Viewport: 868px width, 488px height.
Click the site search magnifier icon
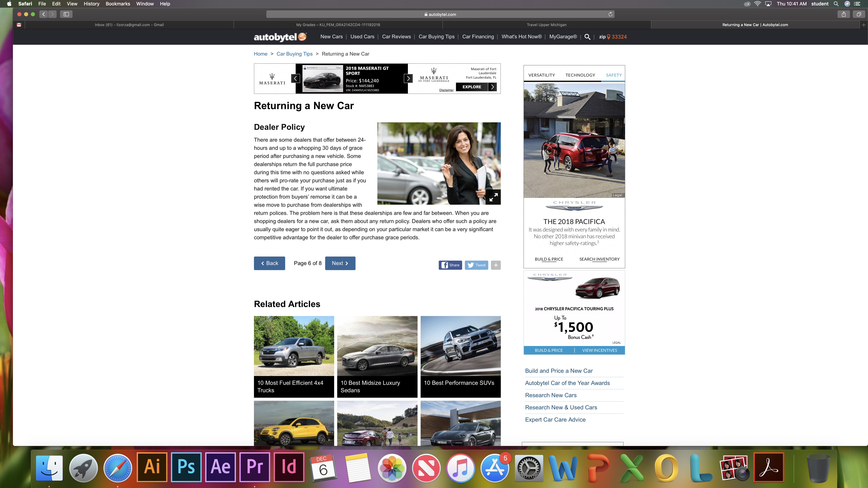587,37
